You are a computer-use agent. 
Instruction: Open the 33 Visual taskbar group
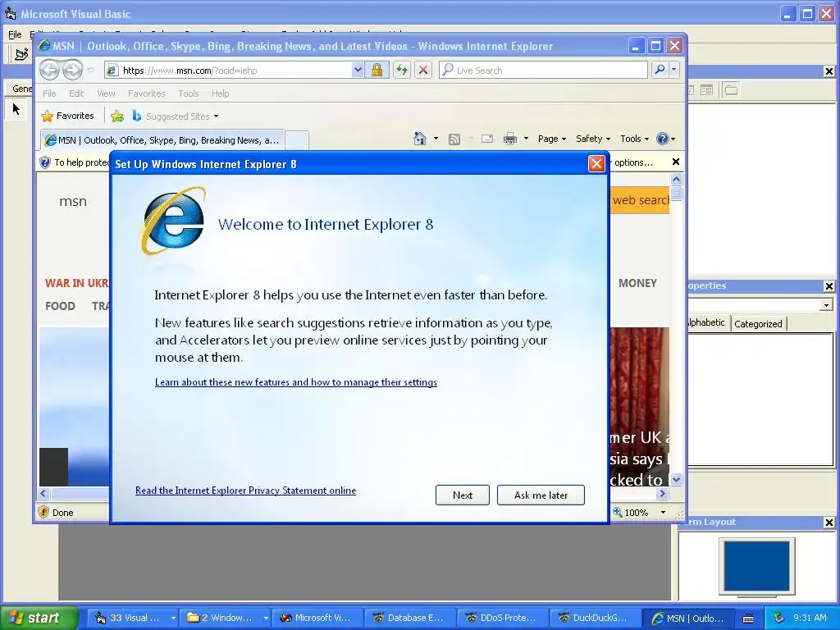pyautogui.click(x=132, y=618)
